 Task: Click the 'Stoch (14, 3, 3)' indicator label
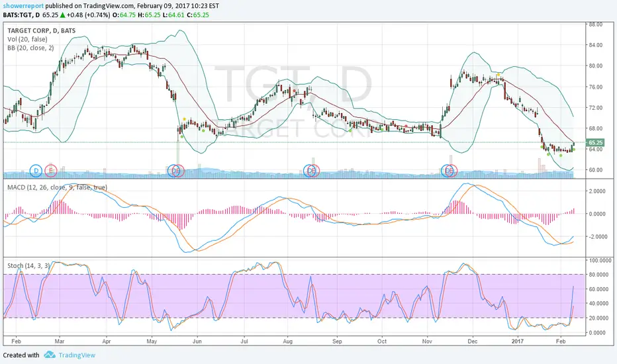pyautogui.click(x=28, y=265)
